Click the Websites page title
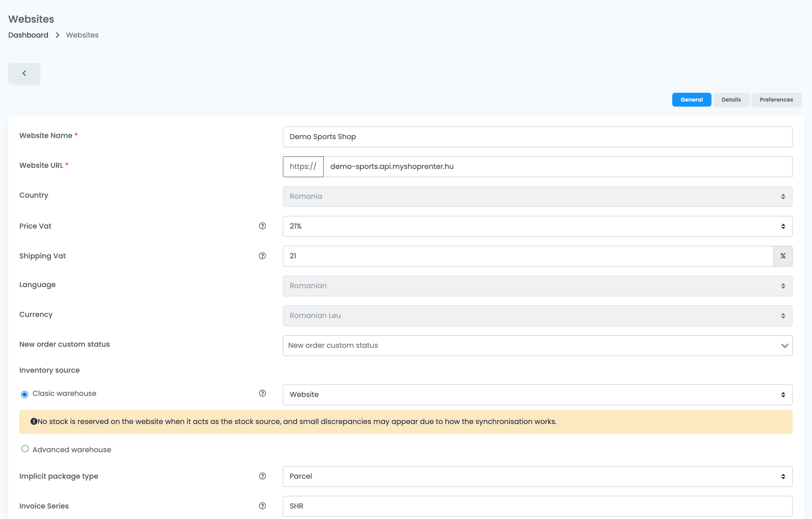The width and height of the screenshot is (812, 519). [x=31, y=19]
